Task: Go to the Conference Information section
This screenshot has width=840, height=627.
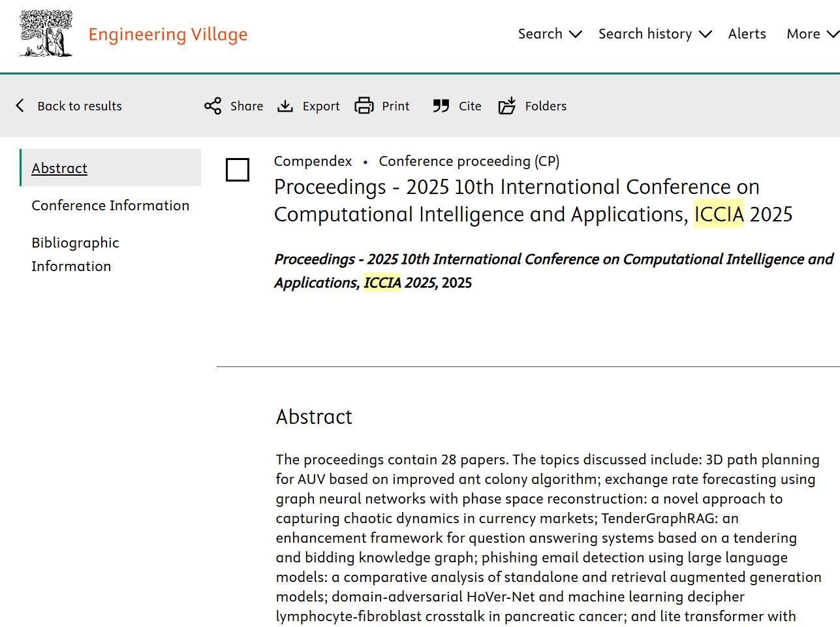Action: [x=110, y=205]
